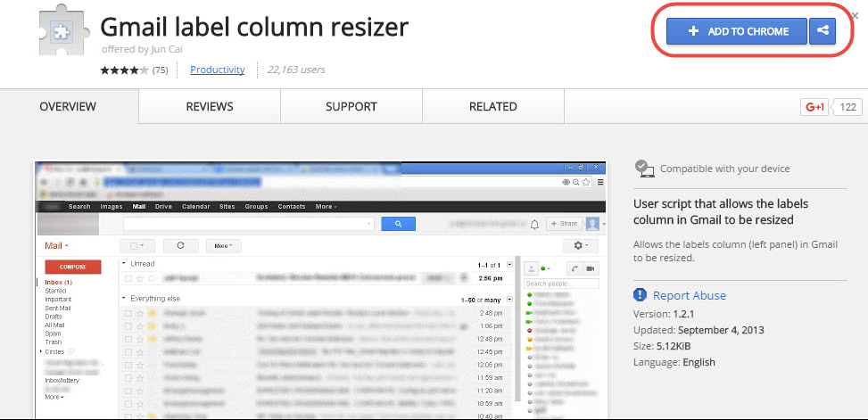This screenshot has width=868, height=420.
Task: Collapse the Unread section in Gmail preview
Action: (125, 264)
